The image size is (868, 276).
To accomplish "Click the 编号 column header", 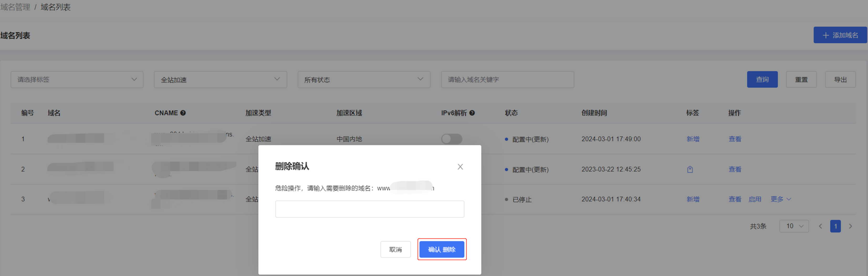I will pos(28,113).
